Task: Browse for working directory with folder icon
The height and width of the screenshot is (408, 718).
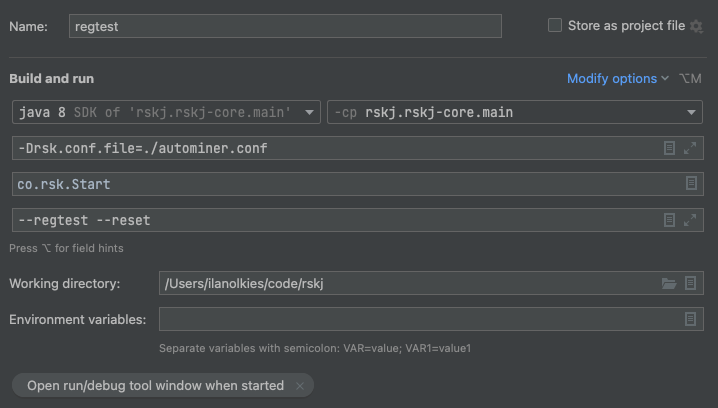Action: pos(669,284)
